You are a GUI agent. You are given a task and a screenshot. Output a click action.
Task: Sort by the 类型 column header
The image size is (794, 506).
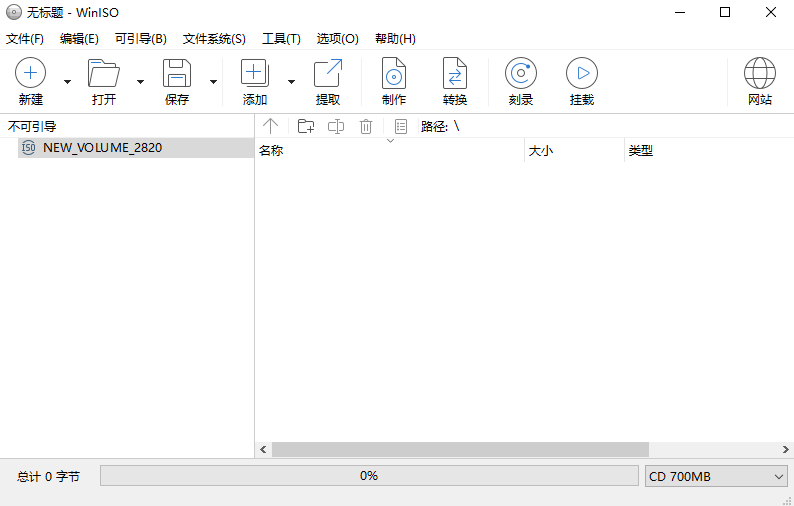click(x=709, y=150)
